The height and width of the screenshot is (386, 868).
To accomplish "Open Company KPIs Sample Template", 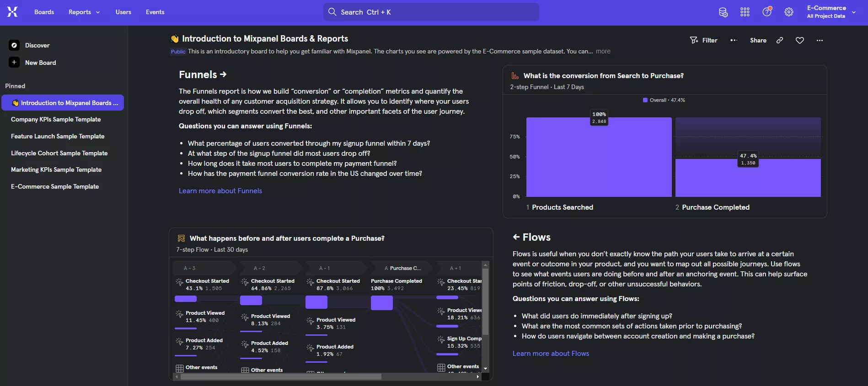I will pos(56,119).
